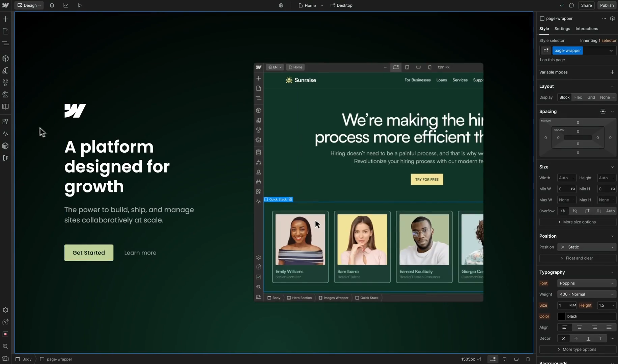This screenshot has height=364, width=618.
Task: Set overflow to visible eye
Action: coord(563,211)
